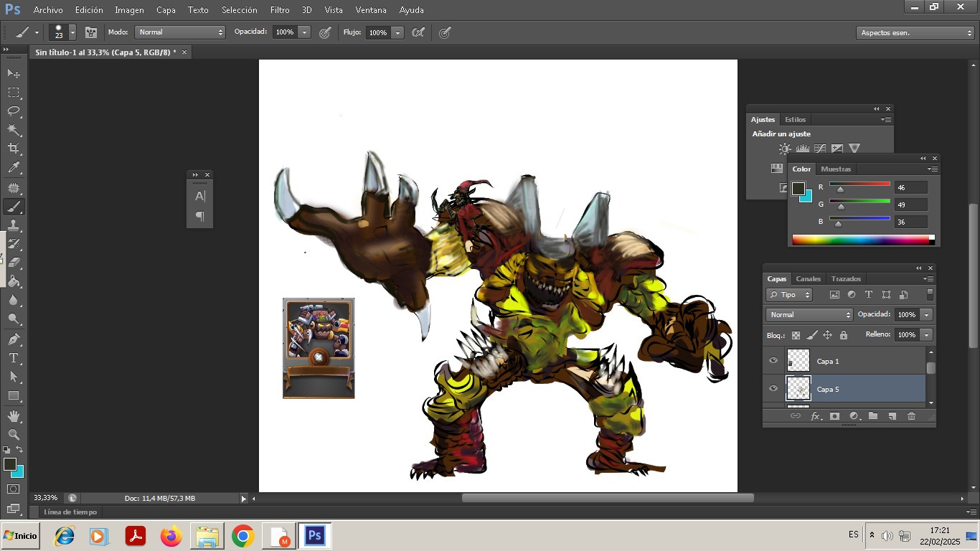Toggle lock transparent pixels
The width and height of the screenshot is (980, 551).
click(x=796, y=335)
